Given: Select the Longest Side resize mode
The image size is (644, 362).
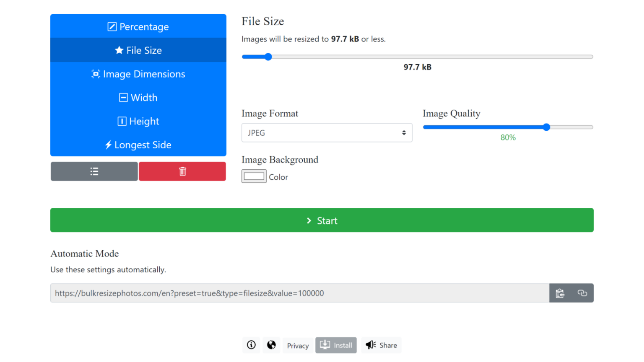Looking at the screenshot, I should (x=138, y=145).
